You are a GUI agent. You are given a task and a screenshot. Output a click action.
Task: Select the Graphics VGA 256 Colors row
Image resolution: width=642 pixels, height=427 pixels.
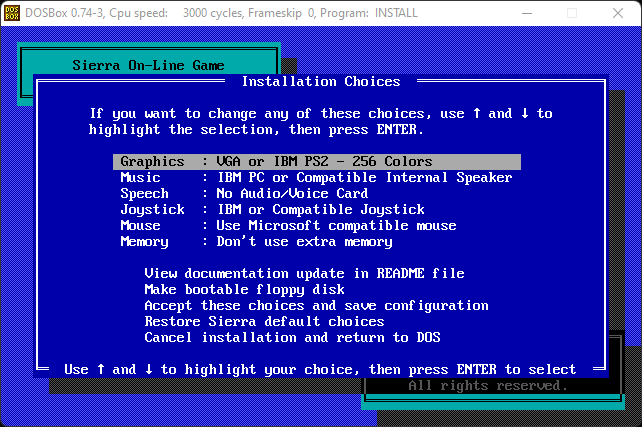click(317, 162)
